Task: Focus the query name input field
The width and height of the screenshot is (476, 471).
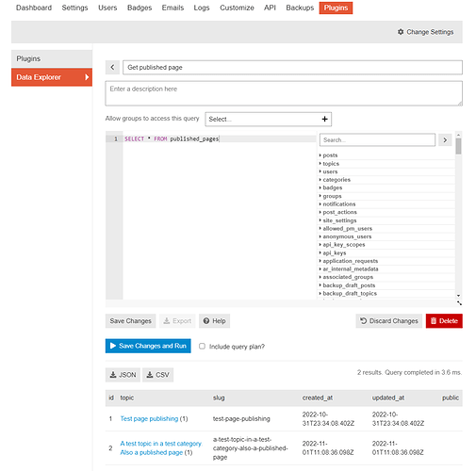Action: click(x=292, y=67)
